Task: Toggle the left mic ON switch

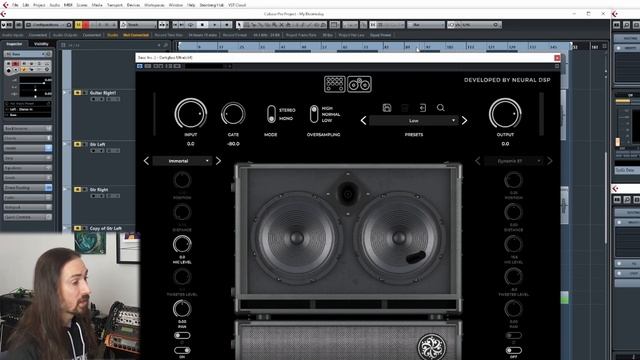Action: point(182,350)
